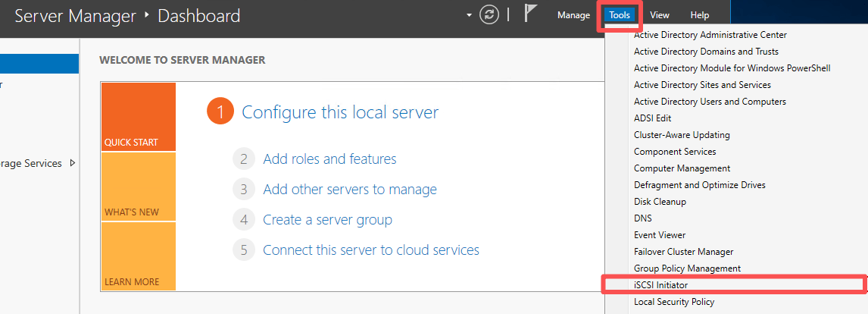Expand the Storage Services arrow
This screenshot has width=868, height=314.
[73, 163]
